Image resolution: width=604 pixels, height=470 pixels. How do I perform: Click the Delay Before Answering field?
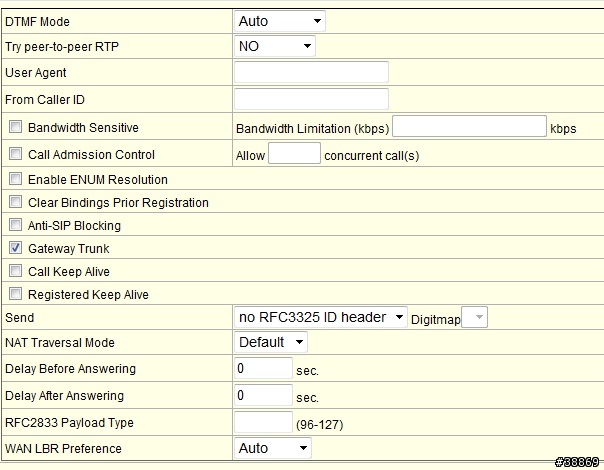coord(263,368)
